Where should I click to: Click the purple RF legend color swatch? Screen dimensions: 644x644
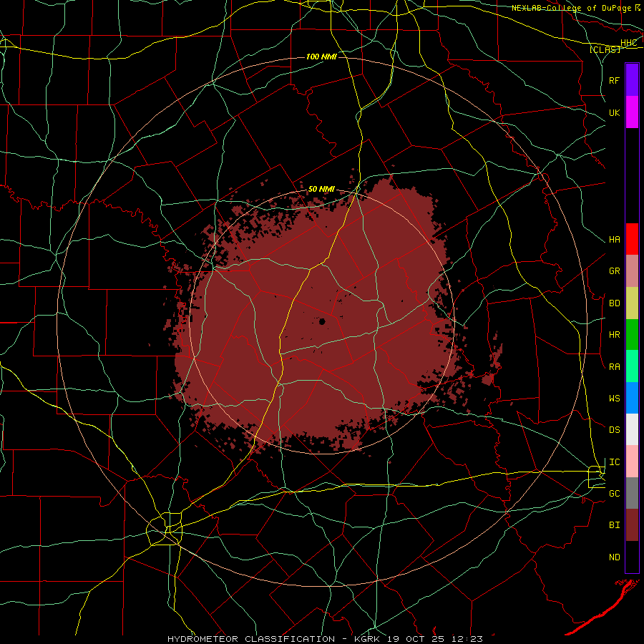[632, 80]
